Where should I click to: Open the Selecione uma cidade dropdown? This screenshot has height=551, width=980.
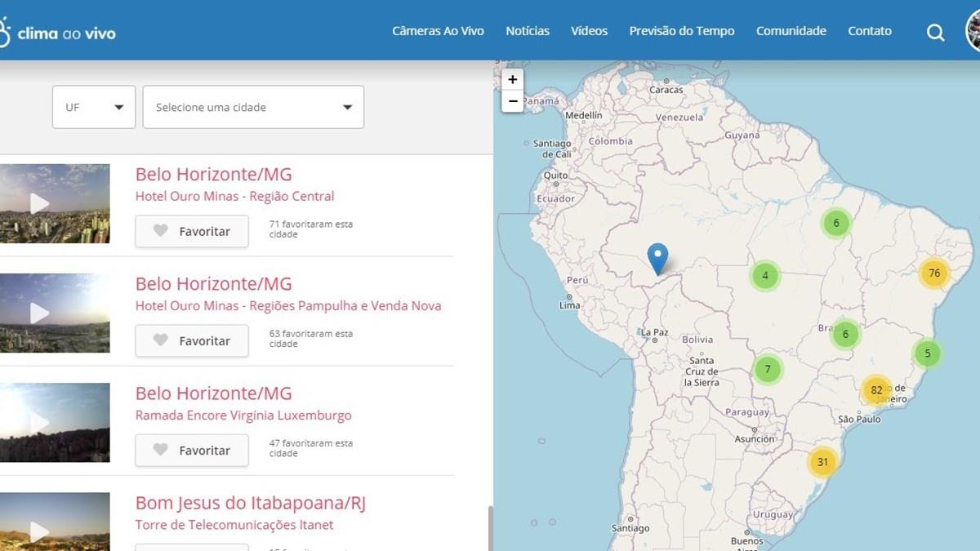pyautogui.click(x=253, y=107)
